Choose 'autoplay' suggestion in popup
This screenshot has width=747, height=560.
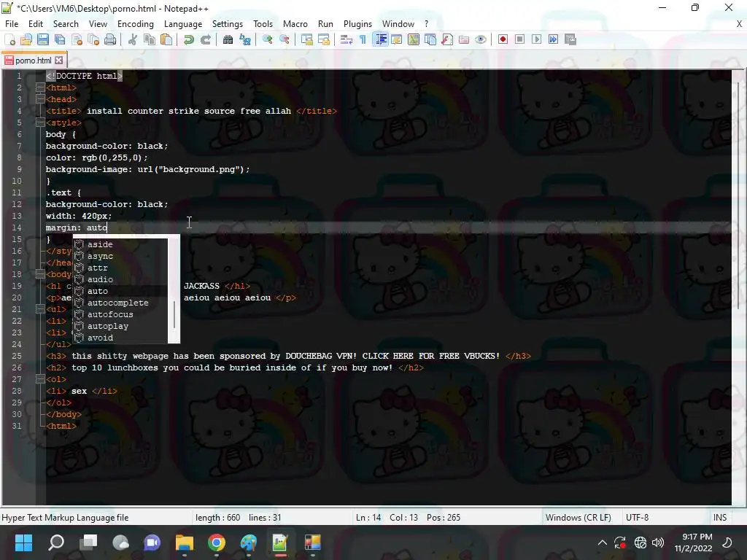coord(120,326)
